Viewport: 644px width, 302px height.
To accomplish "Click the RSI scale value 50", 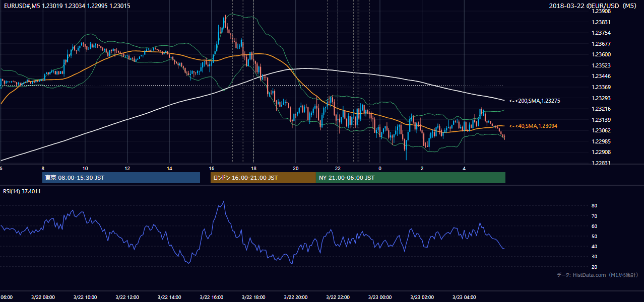I will (595, 236).
